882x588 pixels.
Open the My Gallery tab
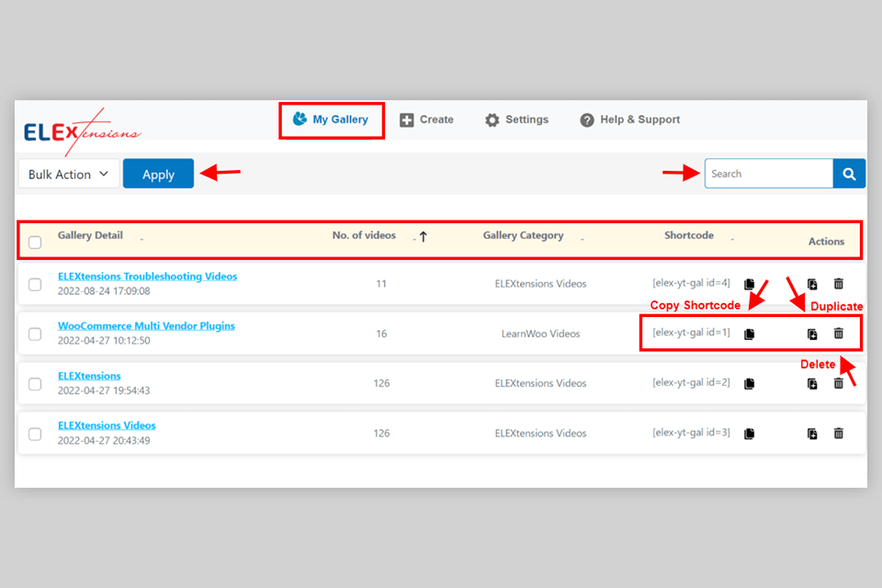[x=332, y=119]
